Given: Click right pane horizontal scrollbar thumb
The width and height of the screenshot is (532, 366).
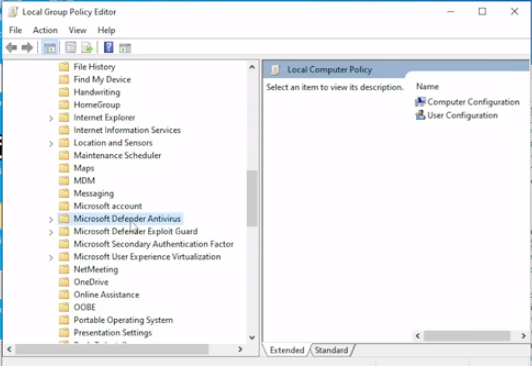Looking at the screenshot, I should click(x=467, y=336).
